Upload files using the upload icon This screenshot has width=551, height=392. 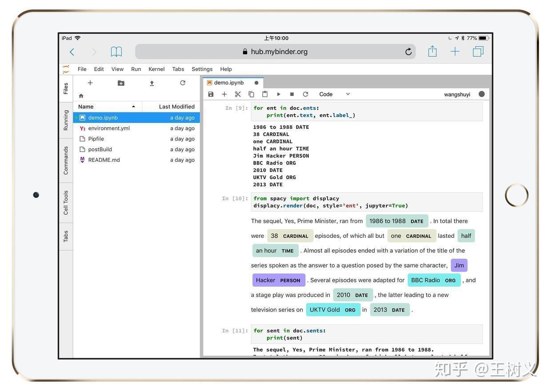point(152,83)
